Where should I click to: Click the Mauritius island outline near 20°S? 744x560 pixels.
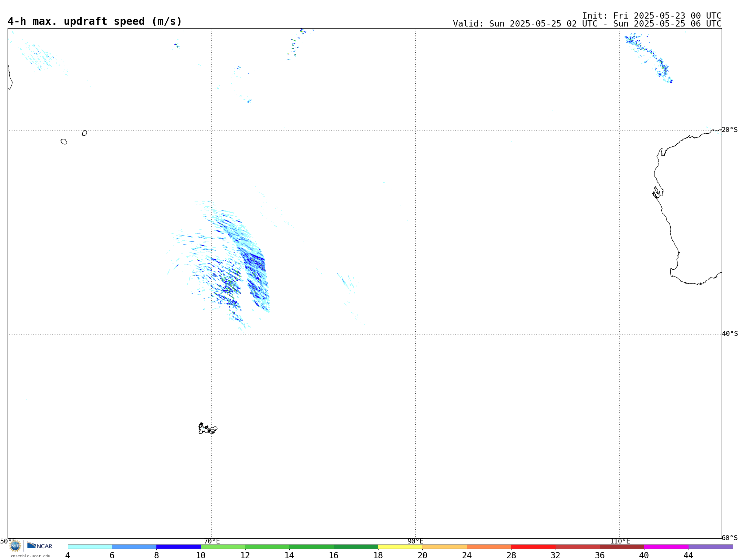[84, 133]
